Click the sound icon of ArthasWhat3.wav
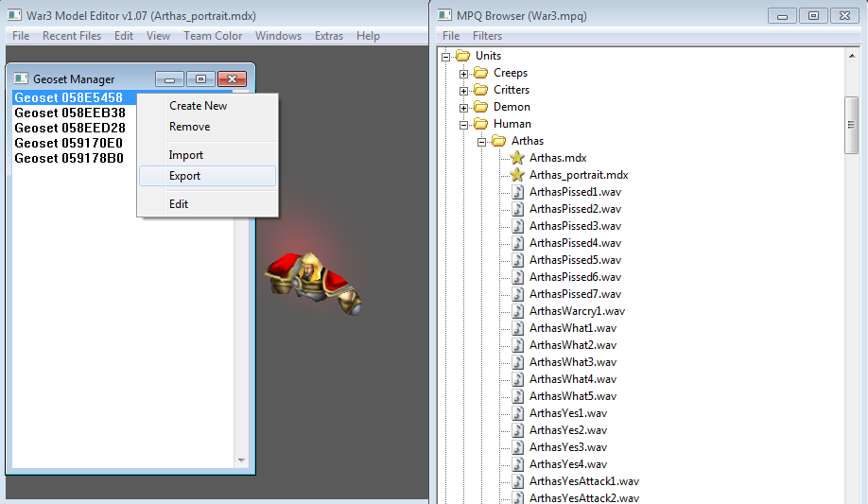 click(x=517, y=362)
